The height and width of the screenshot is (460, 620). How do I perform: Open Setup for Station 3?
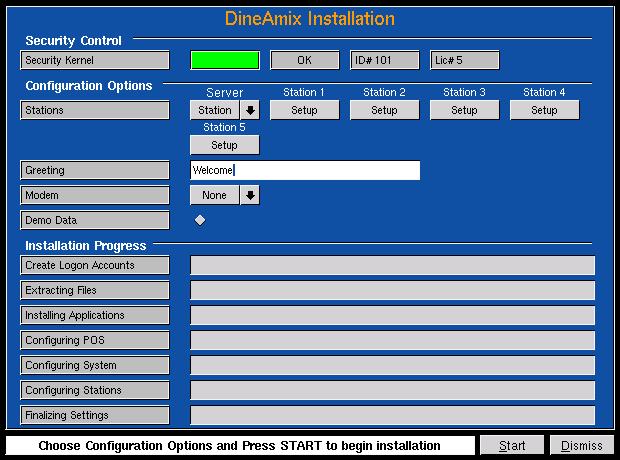tap(464, 110)
